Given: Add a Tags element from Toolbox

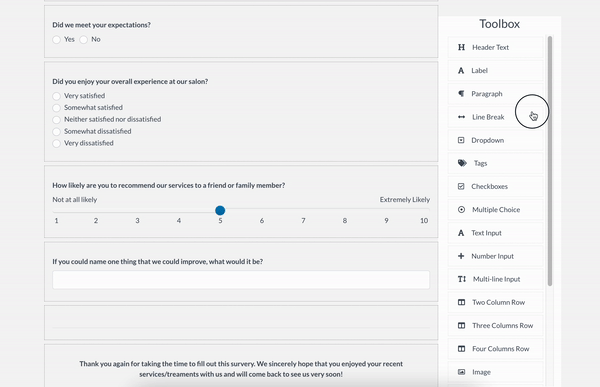Looking at the screenshot, I should tap(496, 163).
